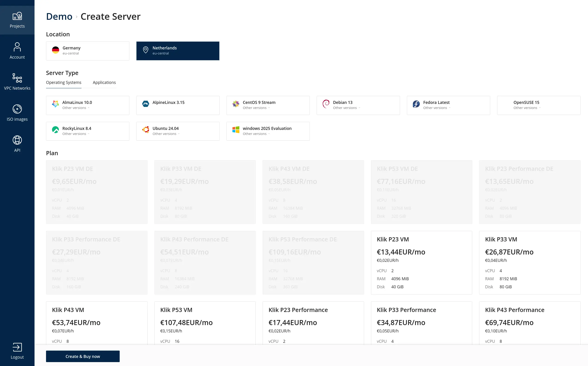
Task: Click the Demo breadcrumb link
Action: tap(59, 17)
